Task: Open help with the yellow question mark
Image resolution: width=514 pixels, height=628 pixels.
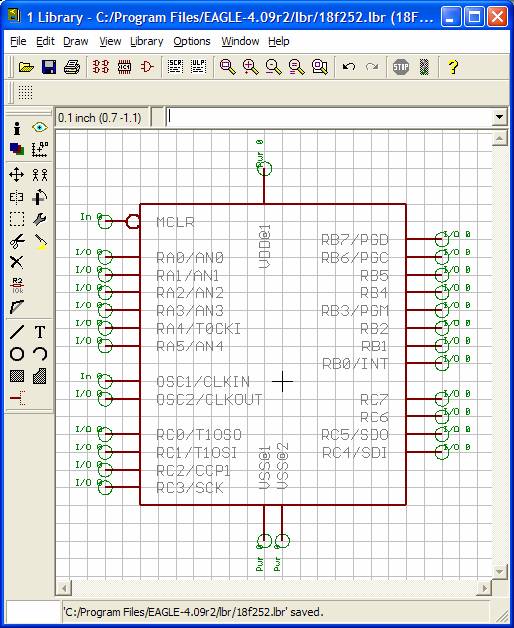Action: click(x=453, y=66)
